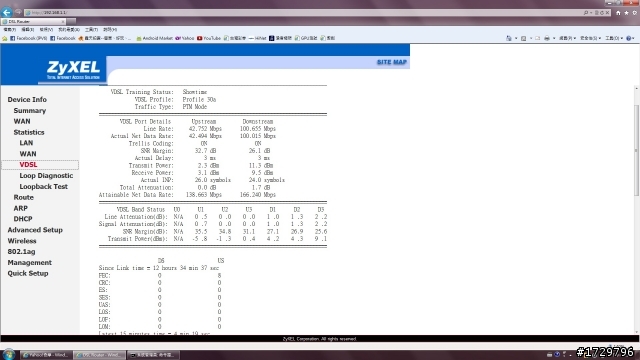Open the Yahoo bookmark
Viewport: 640px width, 360px height.
coord(184,38)
